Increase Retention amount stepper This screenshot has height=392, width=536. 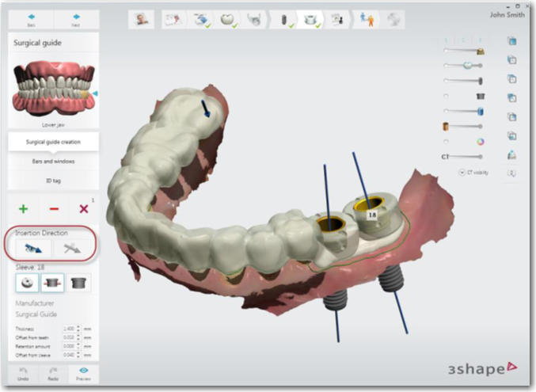pyautogui.click(x=78, y=344)
